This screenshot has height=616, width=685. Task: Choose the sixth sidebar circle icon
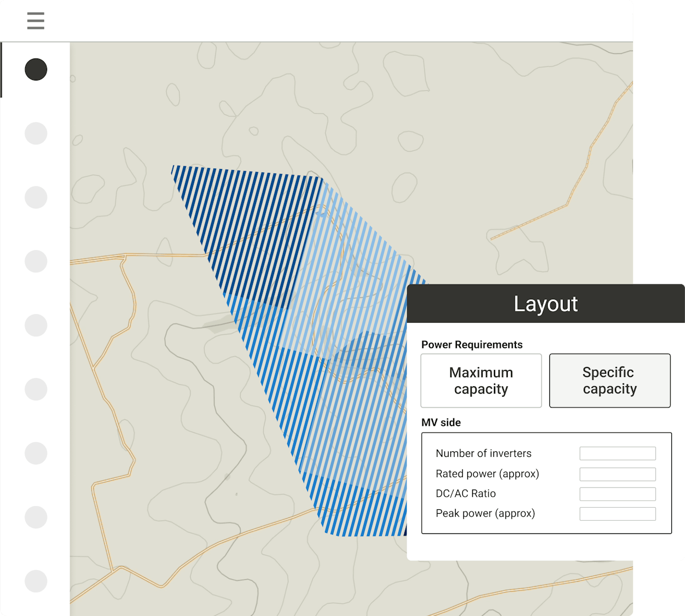coord(36,390)
